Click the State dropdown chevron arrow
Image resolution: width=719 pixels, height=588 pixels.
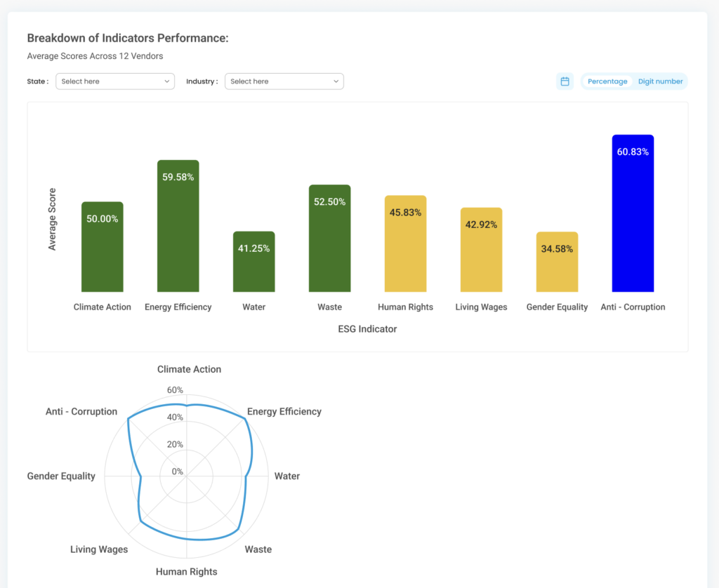pos(167,81)
